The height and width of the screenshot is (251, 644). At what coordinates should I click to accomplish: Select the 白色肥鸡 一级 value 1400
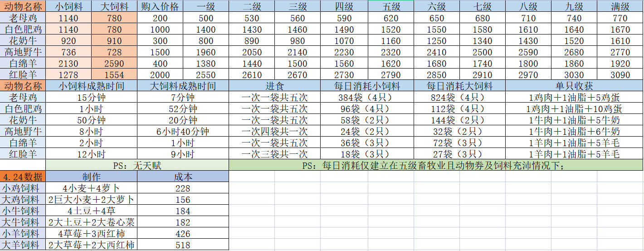206,30
